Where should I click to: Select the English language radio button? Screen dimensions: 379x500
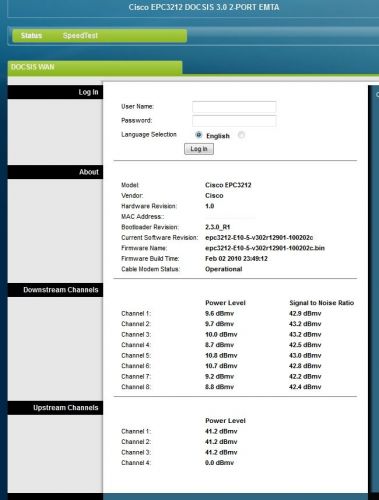[199, 135]
